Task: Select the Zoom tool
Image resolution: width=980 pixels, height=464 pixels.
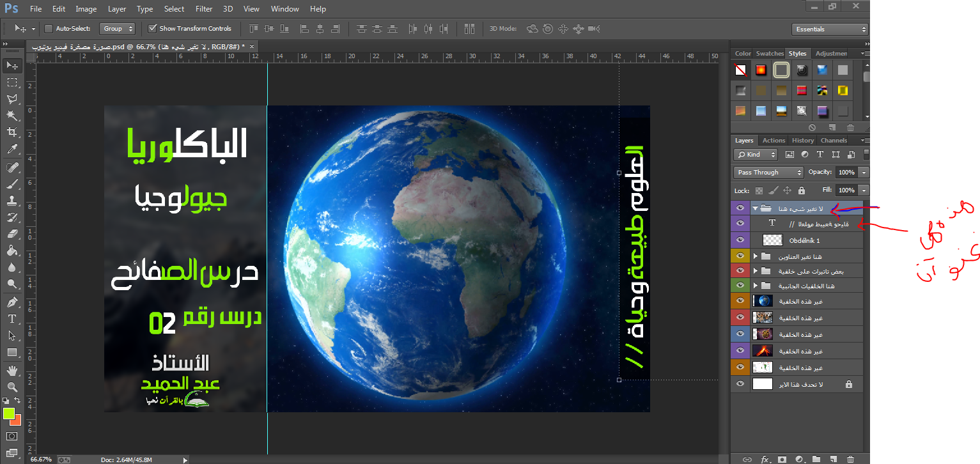Action: point(12,387)
